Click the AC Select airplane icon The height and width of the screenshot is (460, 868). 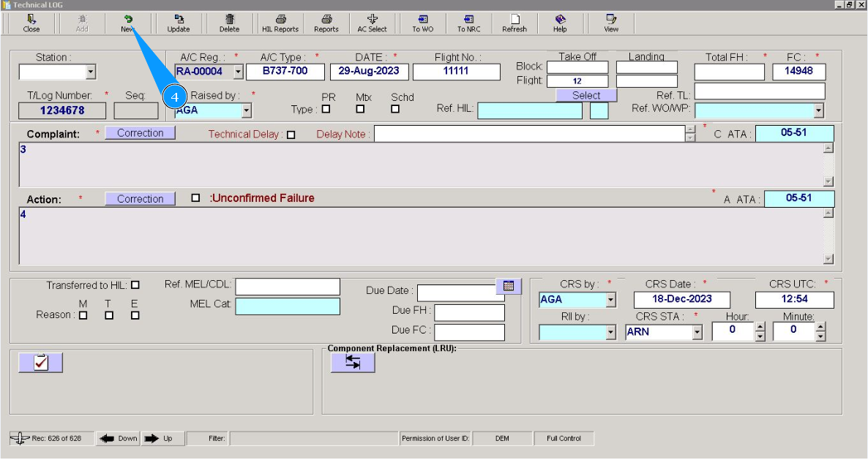pyautogui.click(x=372, y=24)
